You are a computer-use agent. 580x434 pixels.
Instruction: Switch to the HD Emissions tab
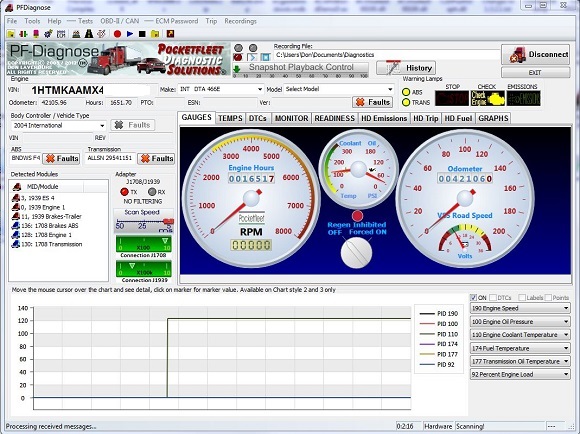(x=384, y=118)
